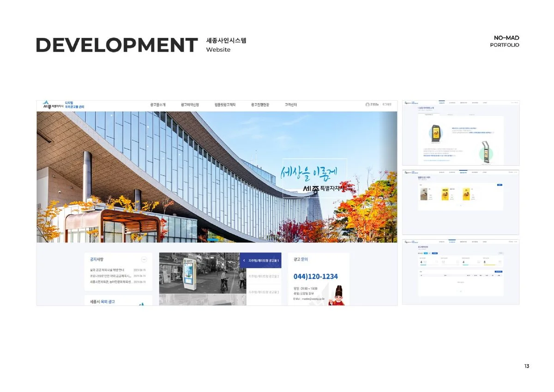Open the 고객센터 menu

(x=291, y=105)
